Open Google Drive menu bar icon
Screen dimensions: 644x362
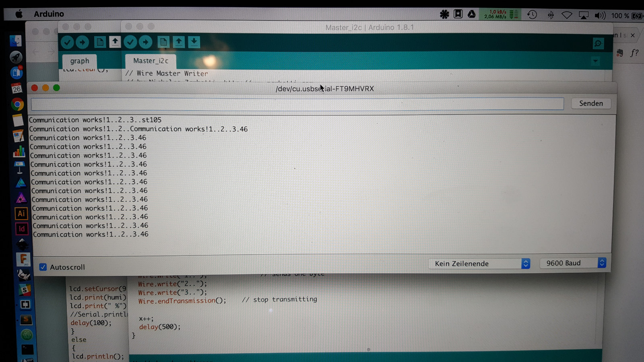point(471,14)
